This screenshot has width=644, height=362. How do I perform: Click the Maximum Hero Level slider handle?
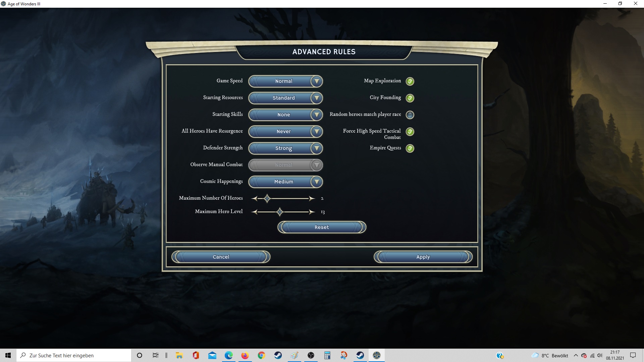(x=280, y=212)
